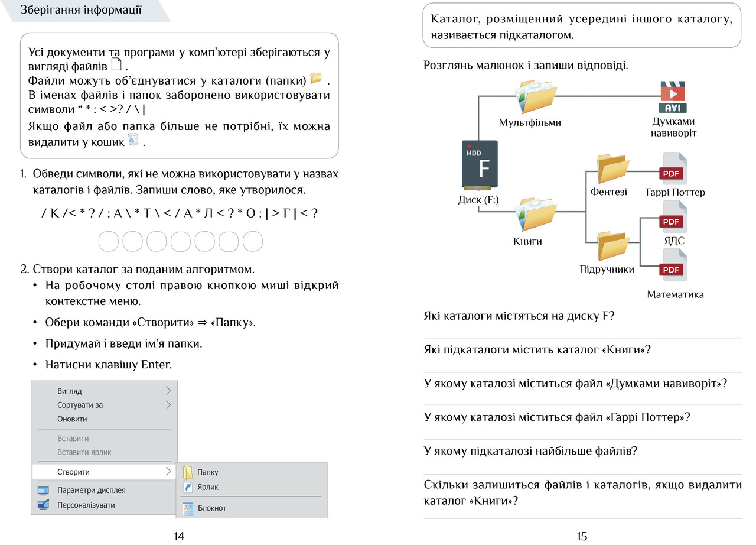Click the page number 14

click(x=179, y=536)
